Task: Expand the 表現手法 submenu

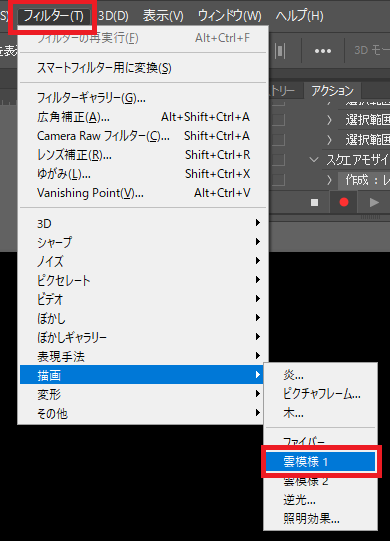Action: tap(143, 356)
